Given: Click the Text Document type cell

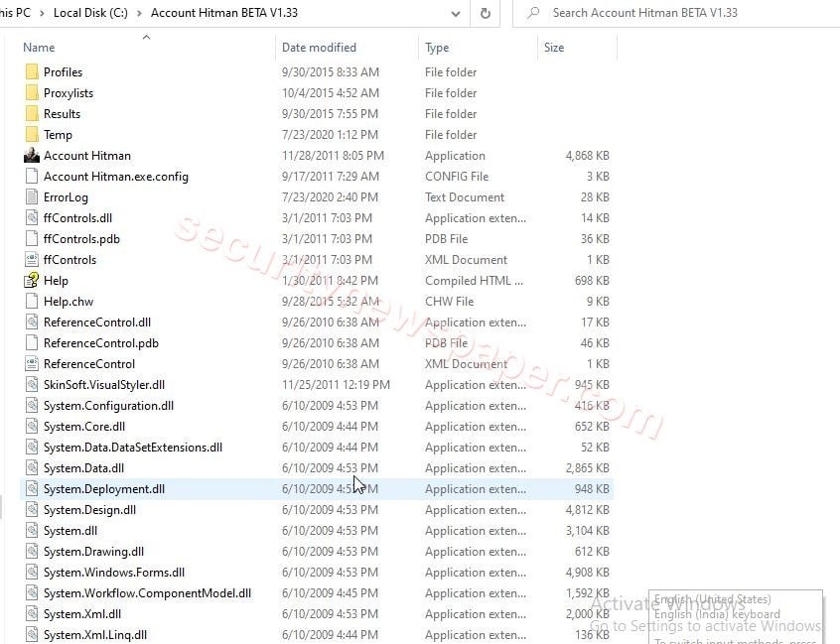Looking at the screenshot, I should point(465,197).
